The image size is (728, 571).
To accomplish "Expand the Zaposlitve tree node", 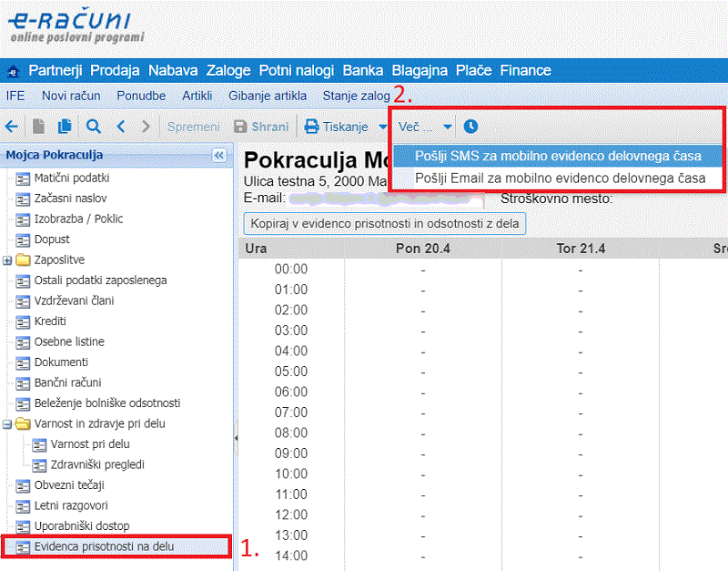I will pyautogui.click(x=7, y=260).
